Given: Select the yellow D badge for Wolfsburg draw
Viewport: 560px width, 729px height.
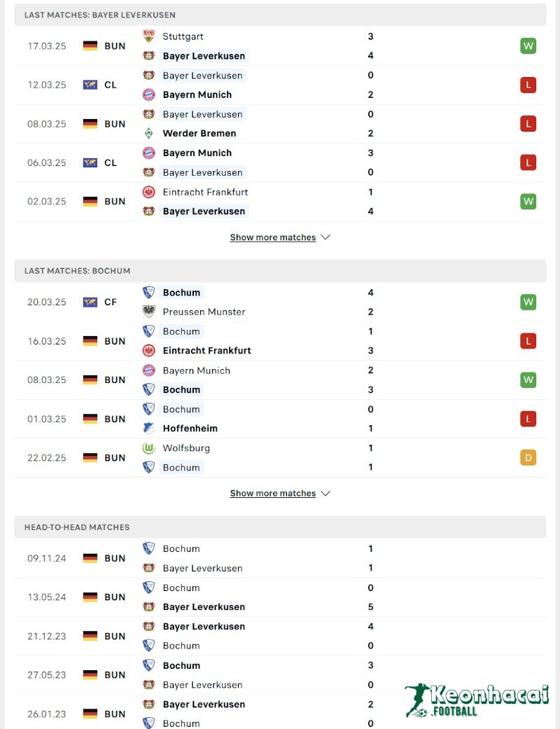Looking at the screenshot, I should (x=528, y=457).
